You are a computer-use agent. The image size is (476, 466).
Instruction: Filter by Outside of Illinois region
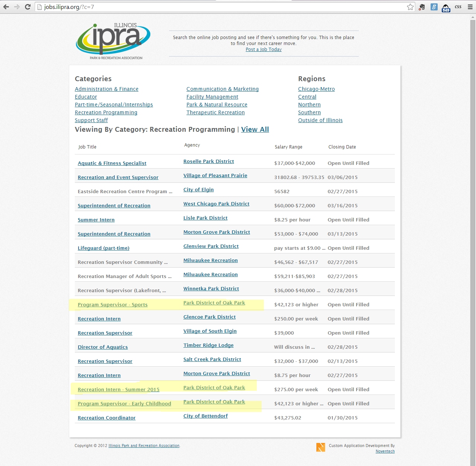tap(320, 120)
